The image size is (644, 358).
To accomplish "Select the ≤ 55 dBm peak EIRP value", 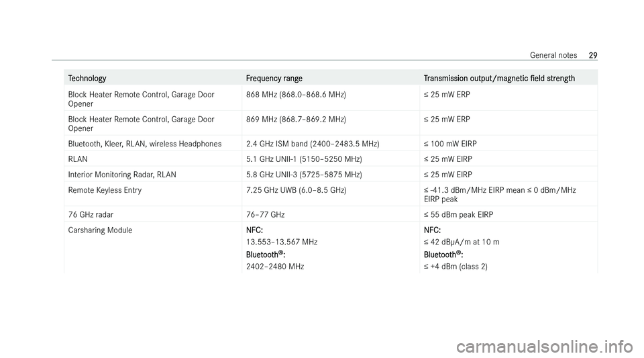I will 458,214.
